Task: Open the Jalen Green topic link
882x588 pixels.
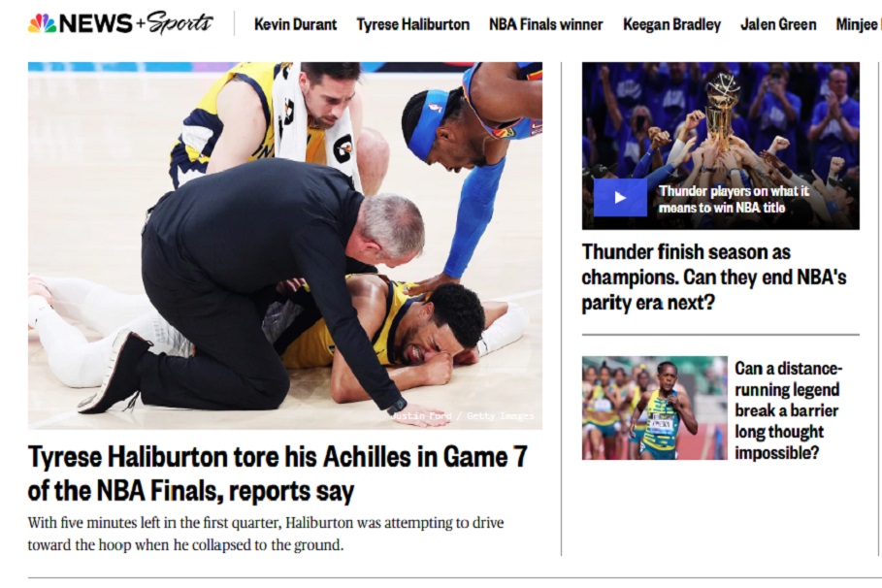Action: click(x=778, y=25)
